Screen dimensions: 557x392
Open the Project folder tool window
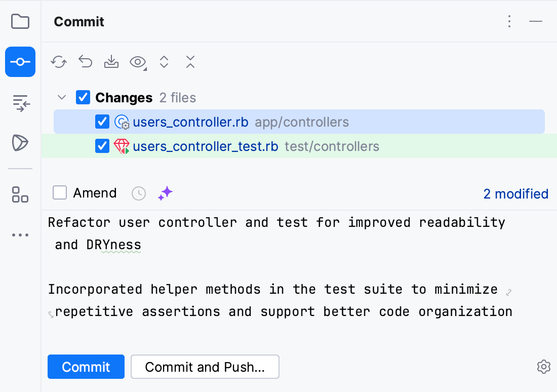(20, 22)
